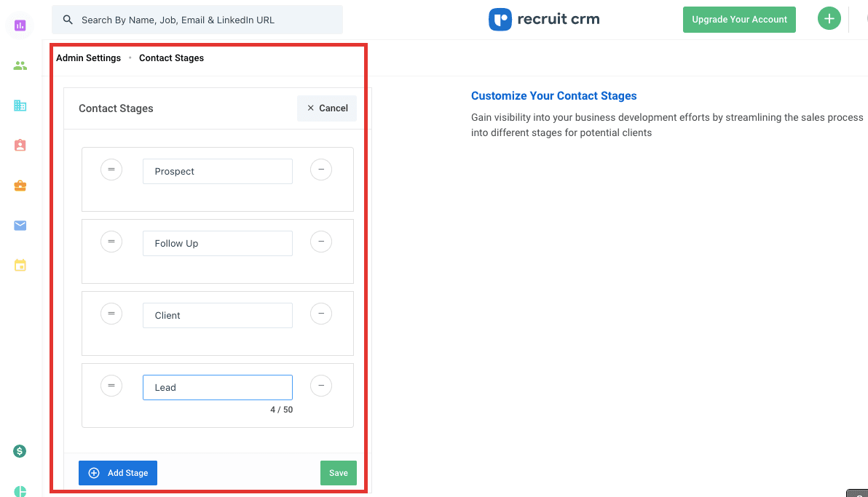This screenshot has width=868, height=497.
Task: Cancel editing contact stages
Action: tap(326, 108)
